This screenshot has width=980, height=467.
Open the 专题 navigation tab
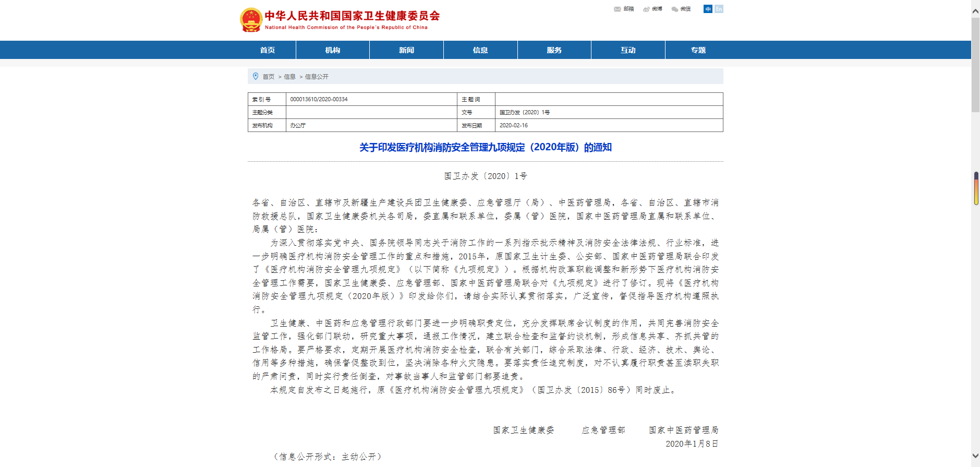(698, 50)
